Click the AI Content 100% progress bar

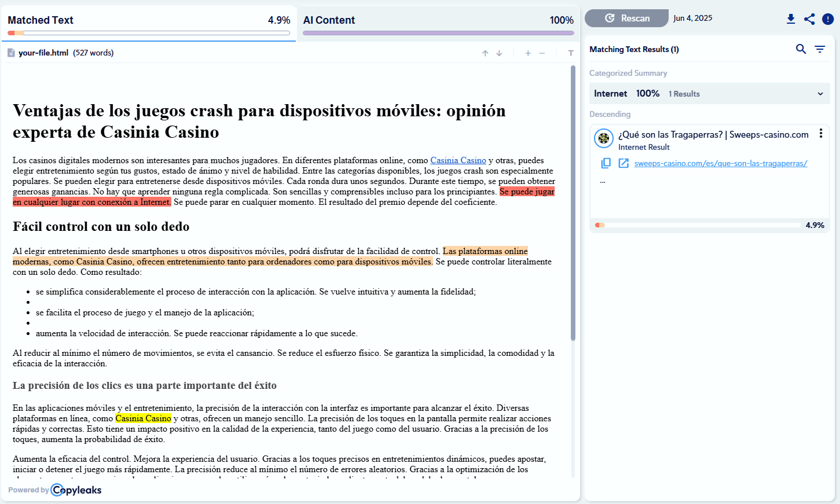(x=438, y=33)
